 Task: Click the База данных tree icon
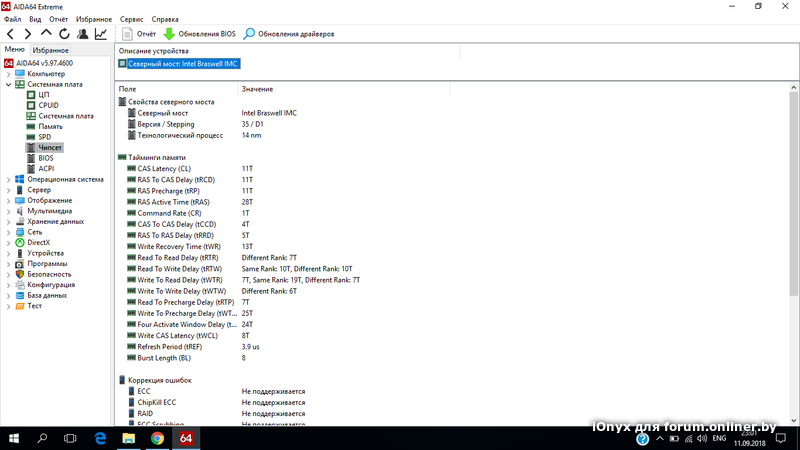point(20,295)
